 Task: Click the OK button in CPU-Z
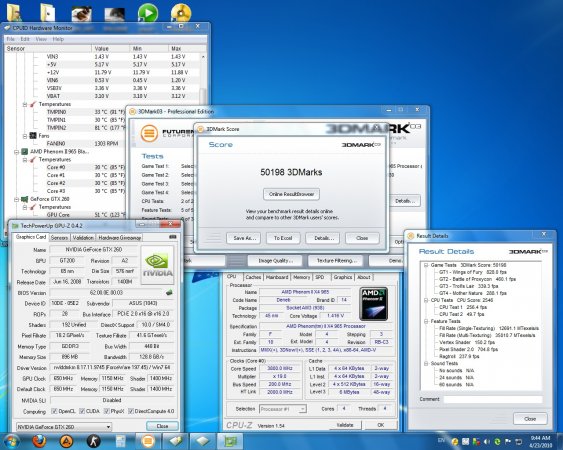(381, 425)
